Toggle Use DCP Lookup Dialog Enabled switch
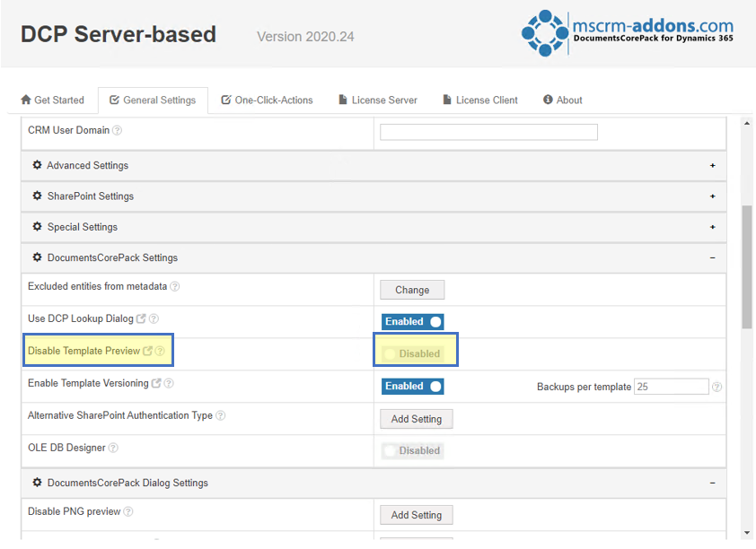 click(413, 322)
